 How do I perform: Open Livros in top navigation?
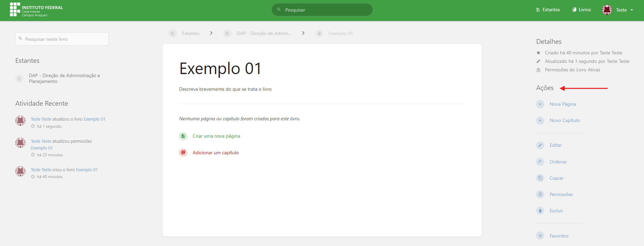(582, 10)
